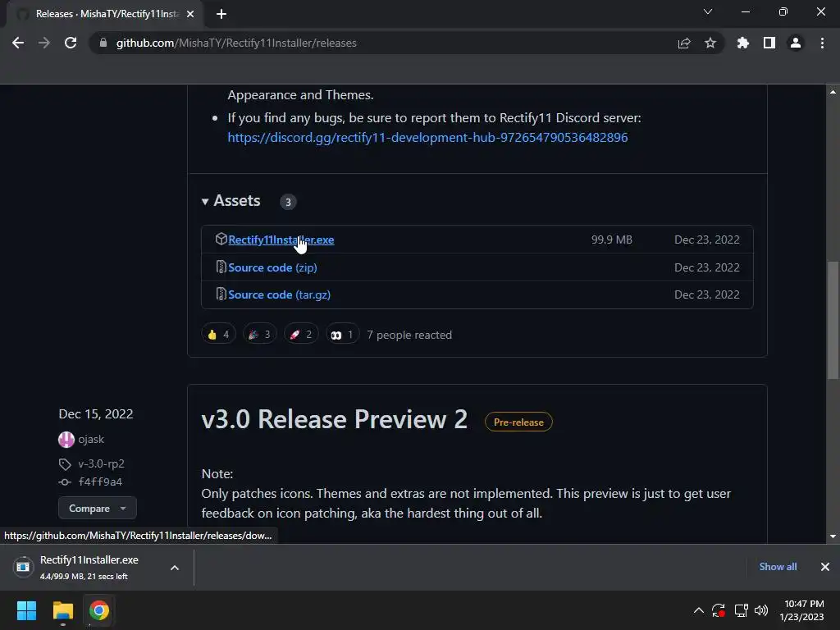The image size is (840, 630).
Task: Close the downloads bar
Action: click(825, 566)
